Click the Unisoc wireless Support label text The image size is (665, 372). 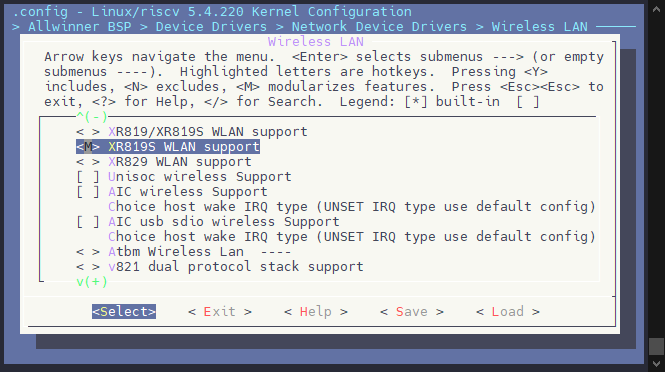pos(200,176)
